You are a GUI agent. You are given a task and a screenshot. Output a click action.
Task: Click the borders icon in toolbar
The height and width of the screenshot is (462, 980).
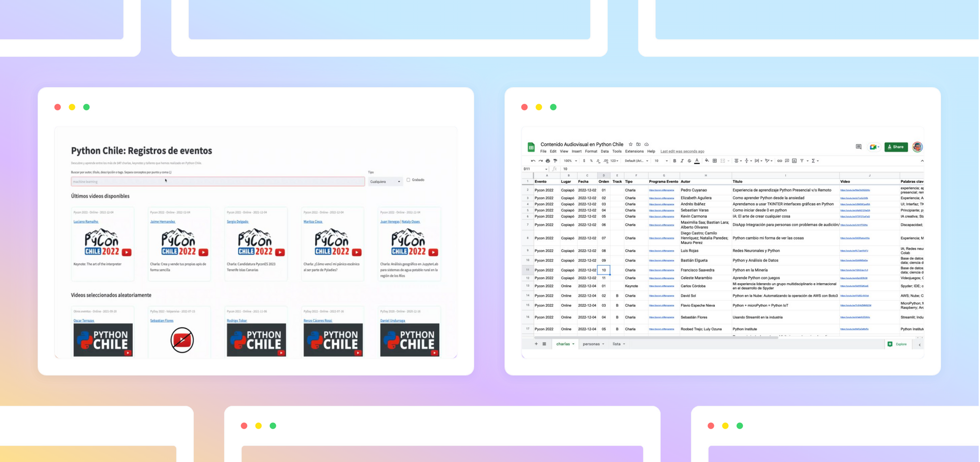[714, 161]
